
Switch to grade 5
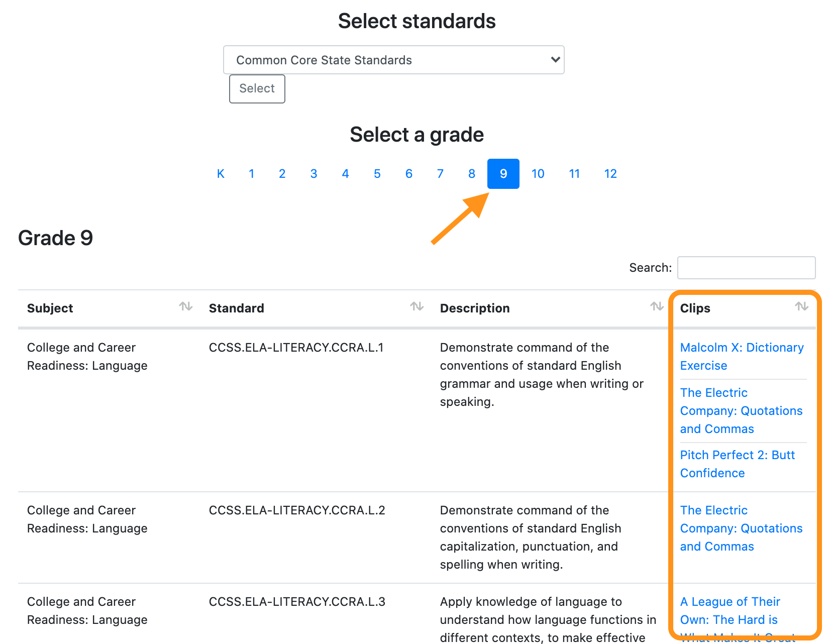pos(377,173)
